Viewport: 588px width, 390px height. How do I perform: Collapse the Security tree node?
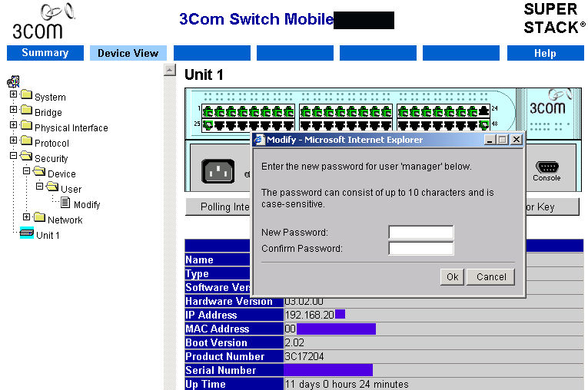14,156
